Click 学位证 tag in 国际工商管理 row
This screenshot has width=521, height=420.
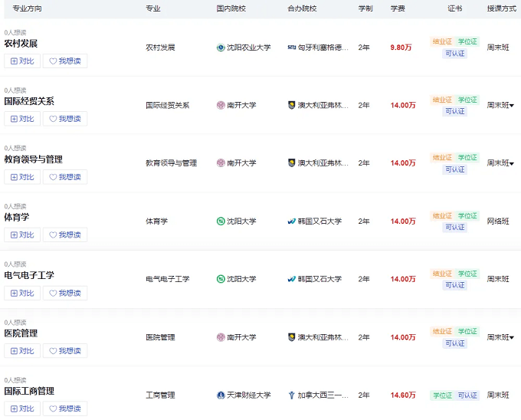(x=442, y=395)
